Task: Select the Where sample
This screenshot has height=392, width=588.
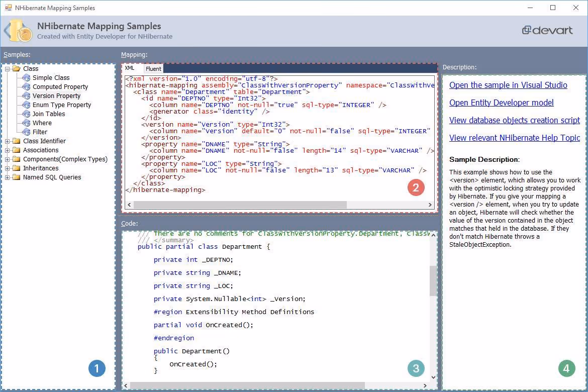Action: (x=42, y=123)
